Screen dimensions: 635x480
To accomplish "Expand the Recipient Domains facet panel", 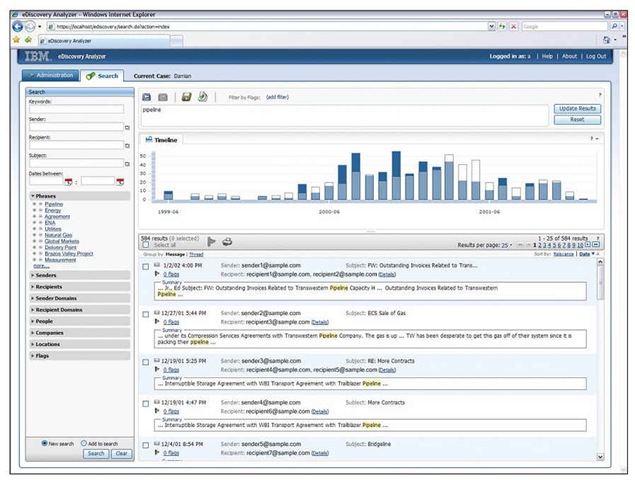I will [x=59, y=310].
